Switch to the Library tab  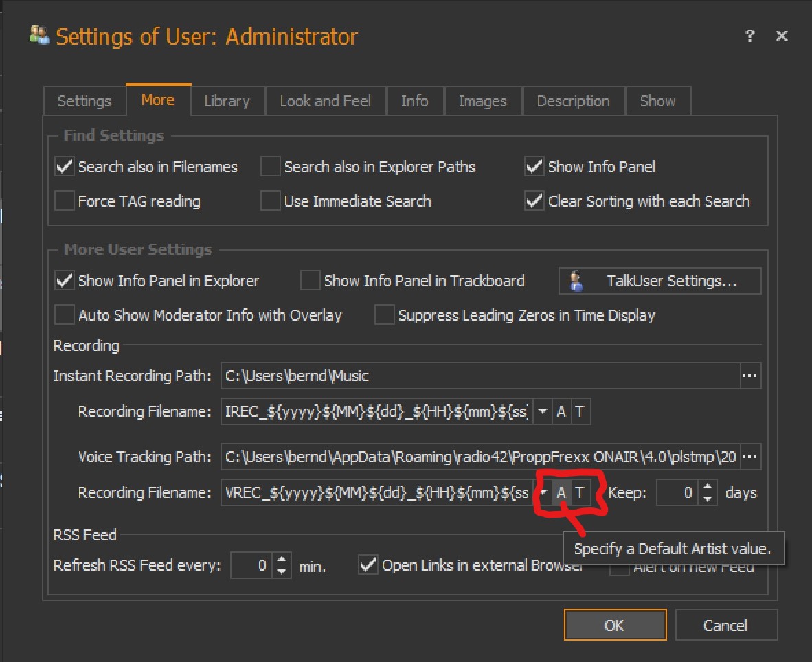point(227,101)
